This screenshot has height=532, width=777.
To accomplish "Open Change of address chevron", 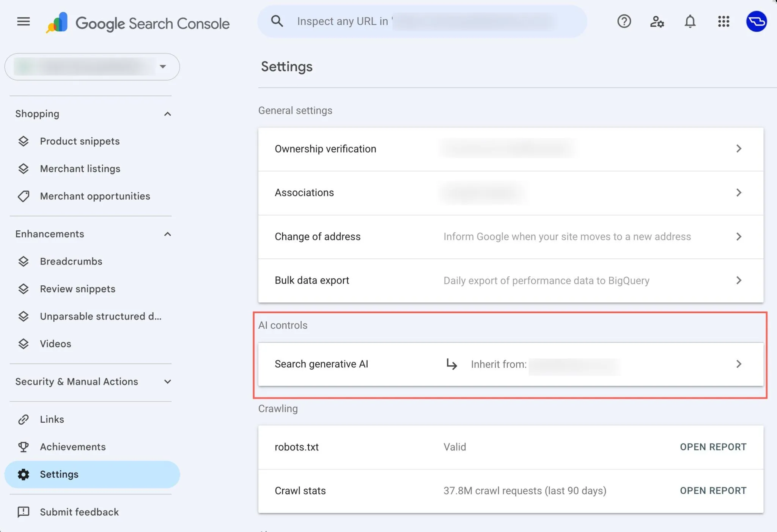I will tap(738, 237).
